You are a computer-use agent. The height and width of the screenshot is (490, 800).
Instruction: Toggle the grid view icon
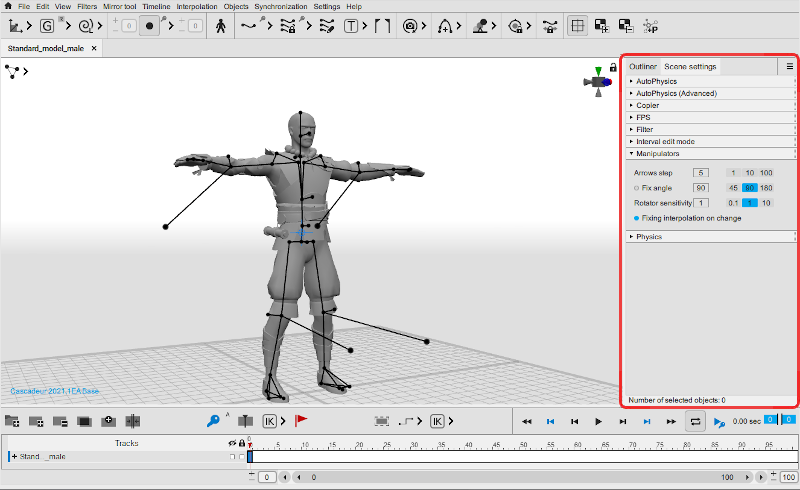(578, 26)
